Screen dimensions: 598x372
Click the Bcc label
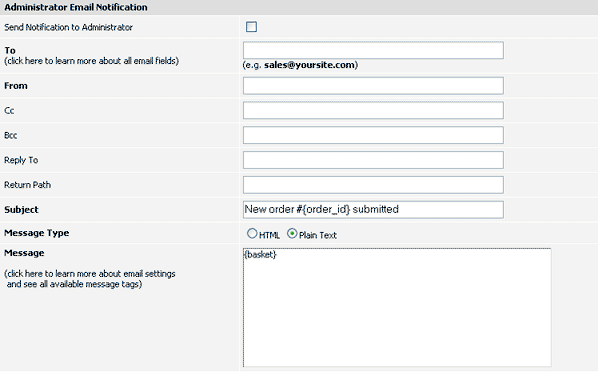point(11,135)
